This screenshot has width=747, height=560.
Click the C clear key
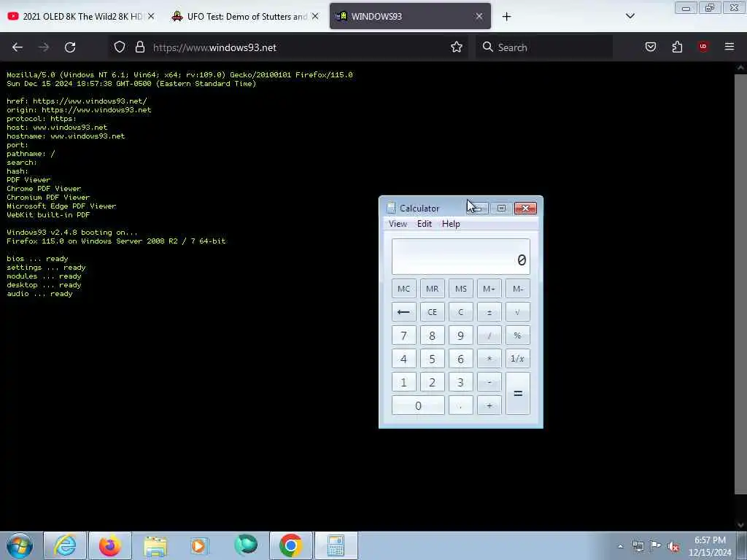461,312
